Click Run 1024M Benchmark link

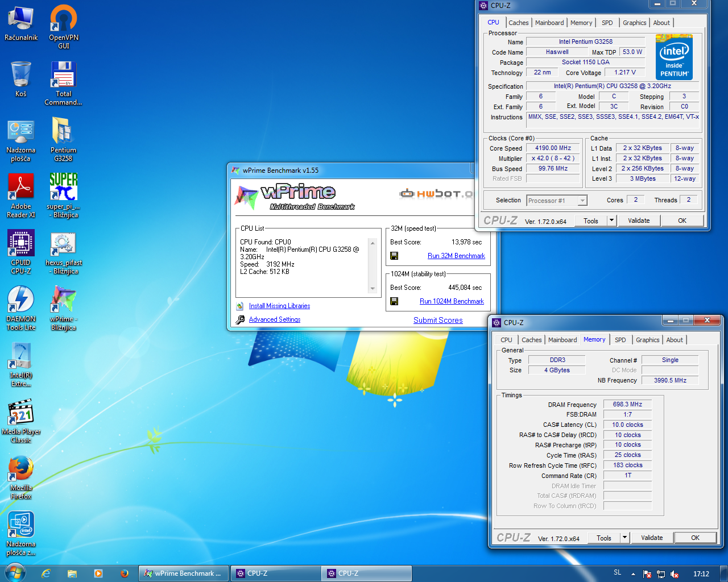coord(452,301)
